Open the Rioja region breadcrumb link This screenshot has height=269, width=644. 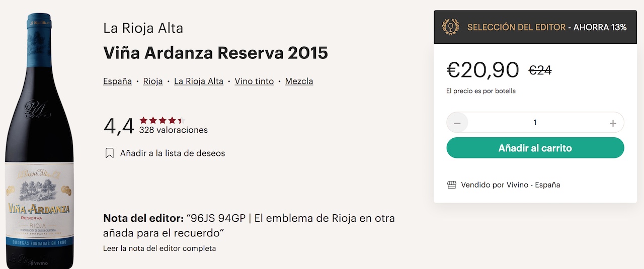(x=152, y=81)
